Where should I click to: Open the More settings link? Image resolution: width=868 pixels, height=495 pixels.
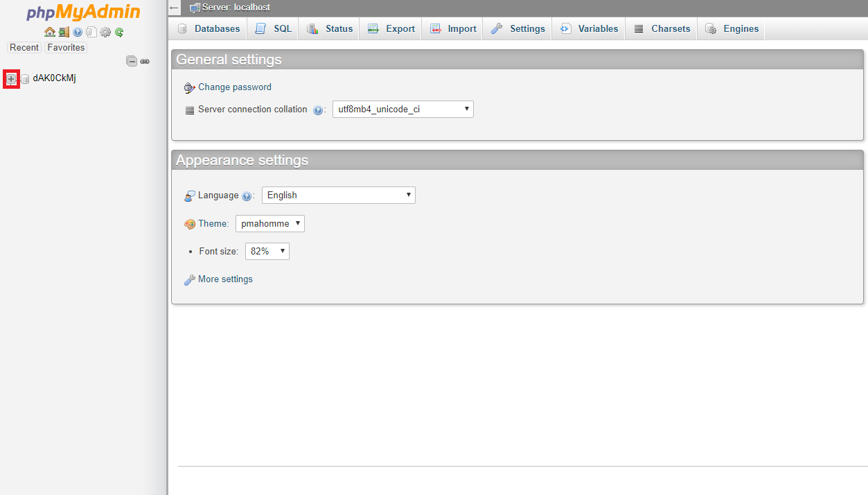[225, 279]
